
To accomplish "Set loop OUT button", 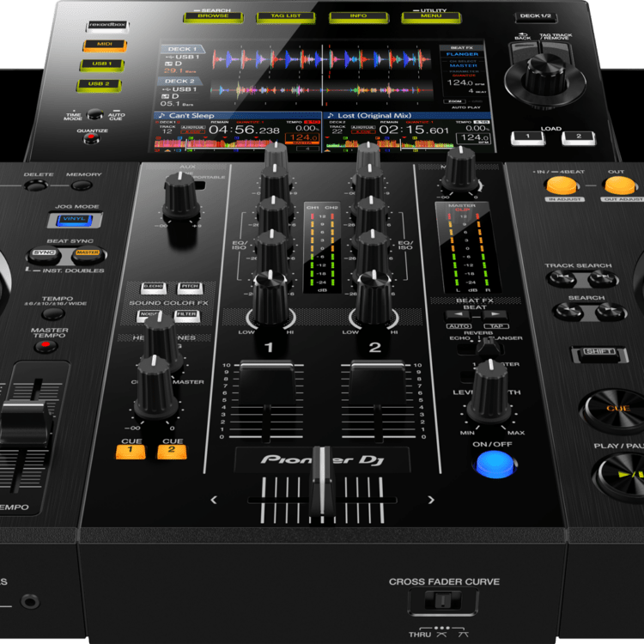I will click(619, 185).
